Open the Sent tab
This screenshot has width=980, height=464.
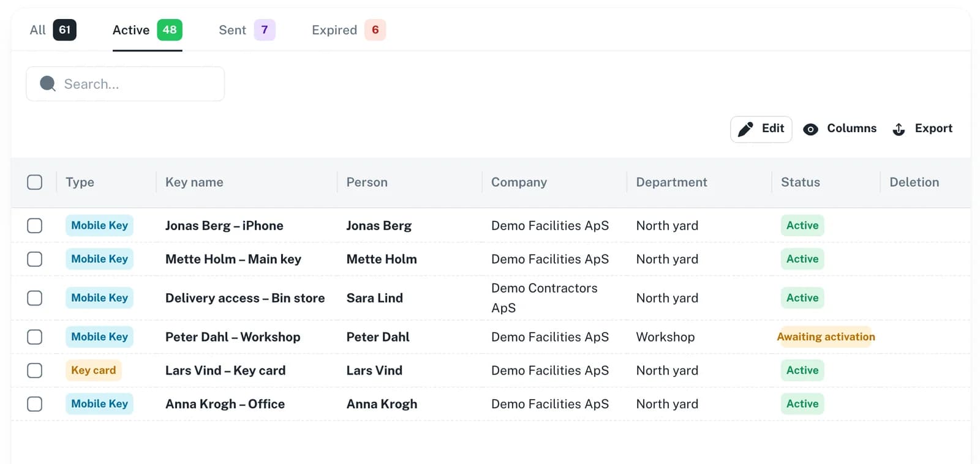pyautogui.click(x=247, y=30)
